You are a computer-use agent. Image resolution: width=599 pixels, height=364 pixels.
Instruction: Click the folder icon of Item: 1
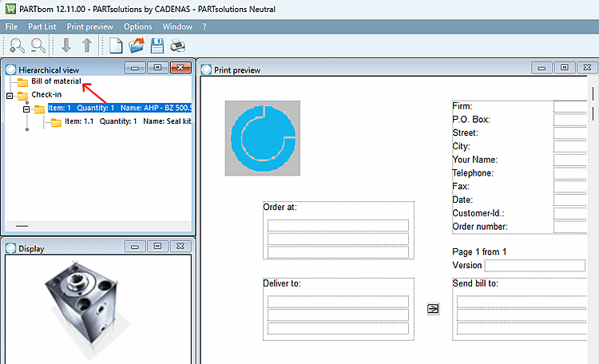[39, 109]
